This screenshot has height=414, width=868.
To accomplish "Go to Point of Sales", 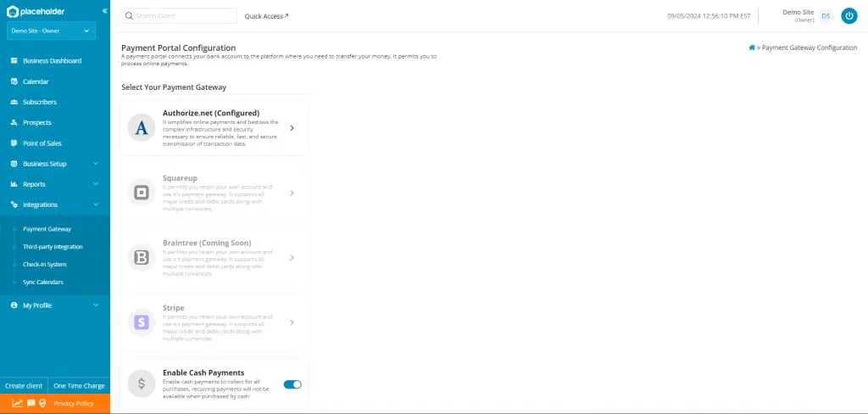I will [42, 143].
